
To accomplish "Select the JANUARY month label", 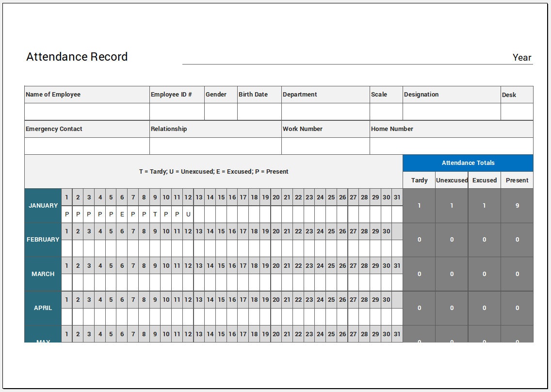I will (43, 206).
